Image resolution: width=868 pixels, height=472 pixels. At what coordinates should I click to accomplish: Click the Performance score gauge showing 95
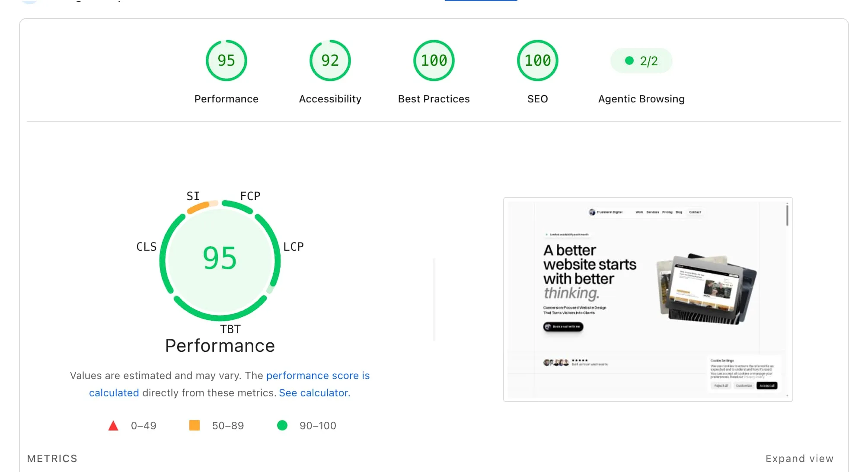[x=226, y=61]
